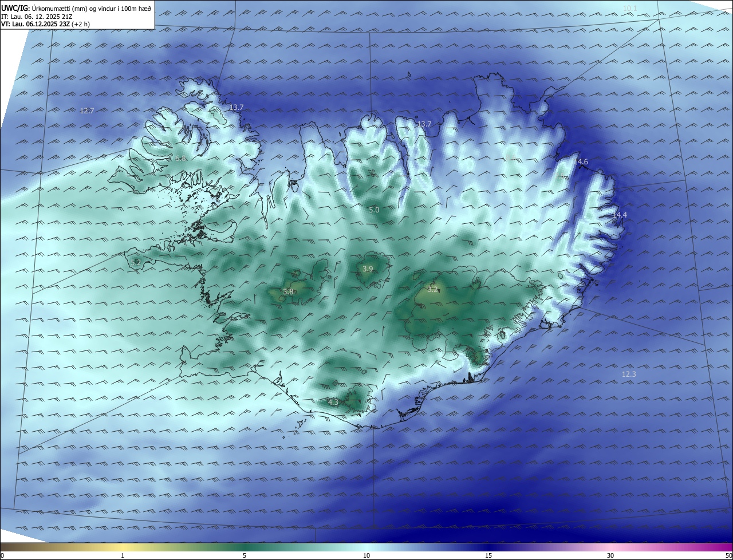Click the legend tick labelled 30

(x=610, y=555)
